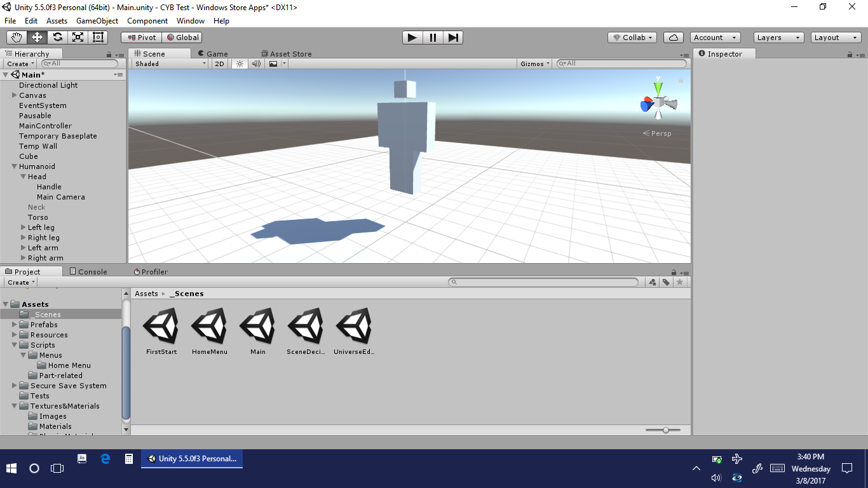Click the cloud services icon
The image size is (868, 488).
click(x=674, y=37)
